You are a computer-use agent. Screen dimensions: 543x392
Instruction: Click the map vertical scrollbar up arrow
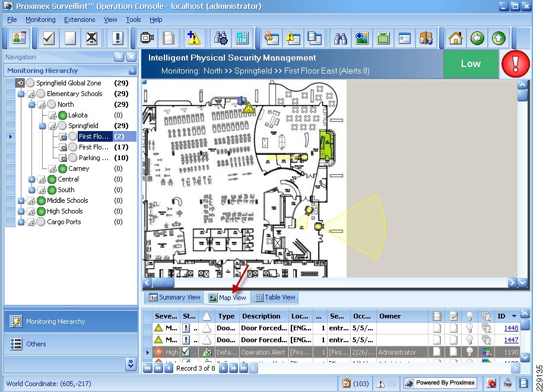coord(522,84)
